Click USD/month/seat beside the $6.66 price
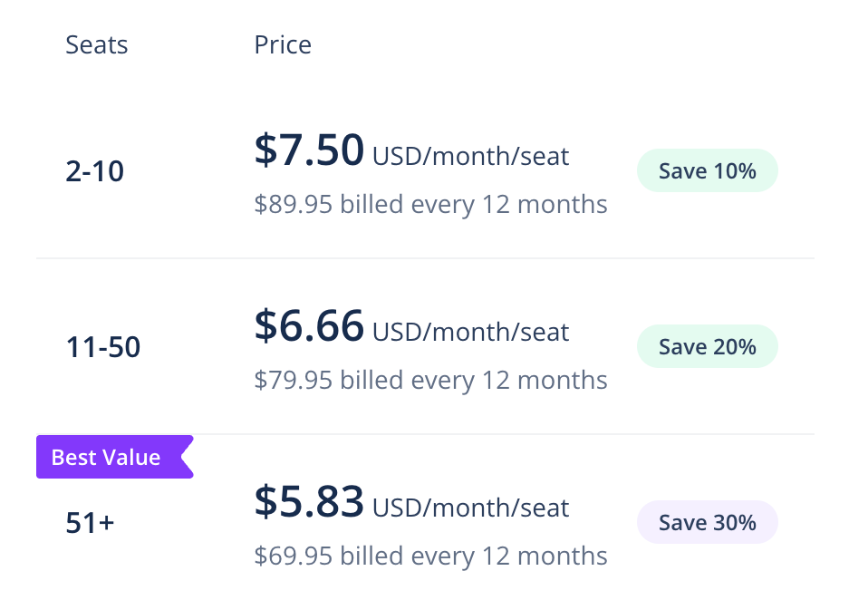This screenshot has width=868, height=600. [x=470, y=333]
